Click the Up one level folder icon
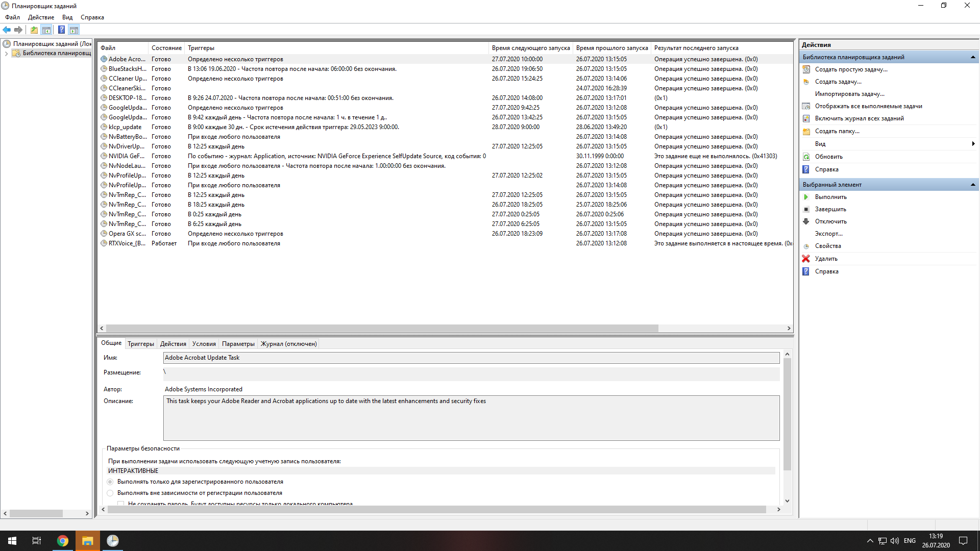Screen dimensions: 980x551 point(34,30)
